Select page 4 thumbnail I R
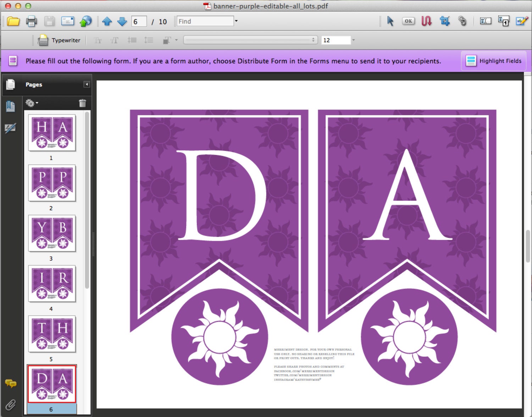This screenshot has width=532, height=417. click(x=52, y=284)
